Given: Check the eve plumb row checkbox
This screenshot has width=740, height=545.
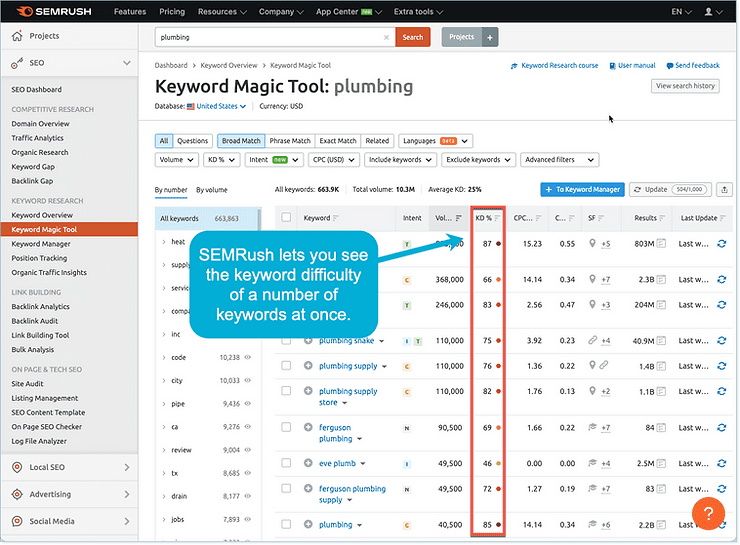Looking at the screenshot, I should point(286,463).
